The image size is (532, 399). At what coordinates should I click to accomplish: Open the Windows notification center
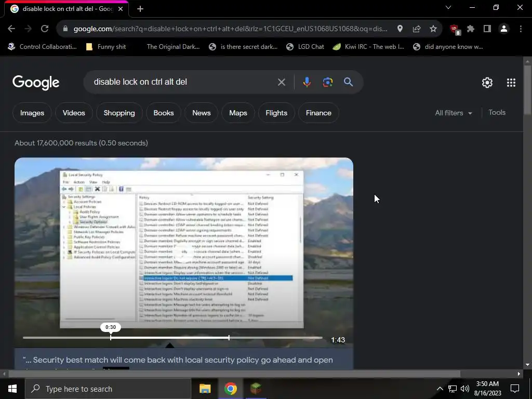click(x=515, y=389)
